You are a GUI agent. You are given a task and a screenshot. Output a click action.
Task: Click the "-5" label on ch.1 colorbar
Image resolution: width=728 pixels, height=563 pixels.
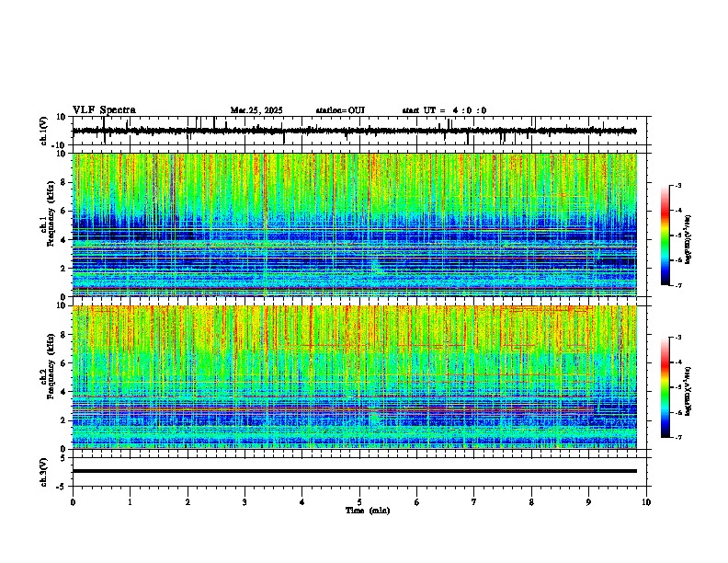[677, 236]
